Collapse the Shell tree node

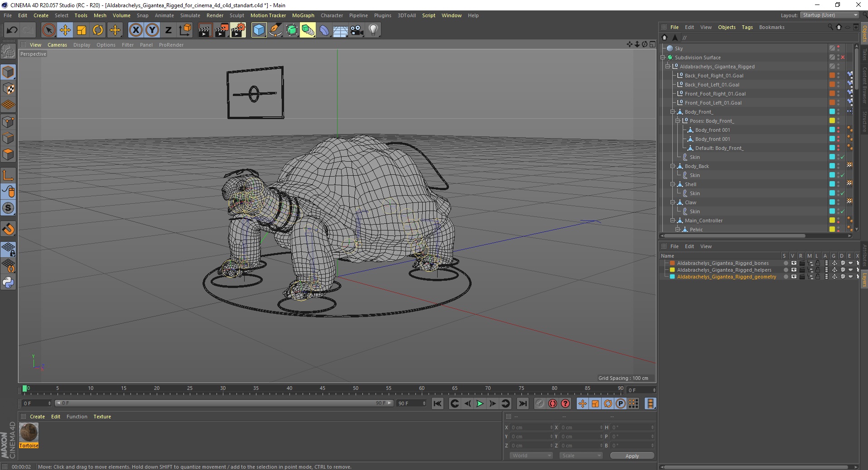(x=673, y=184)
